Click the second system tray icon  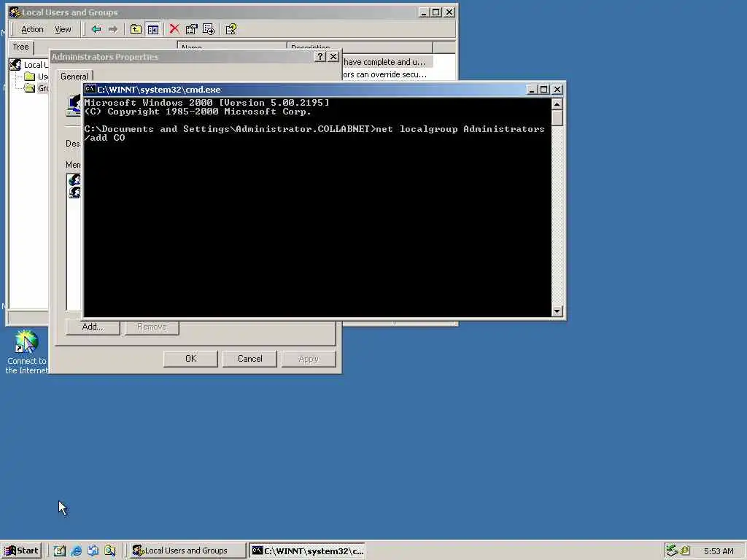pos(685,551)
